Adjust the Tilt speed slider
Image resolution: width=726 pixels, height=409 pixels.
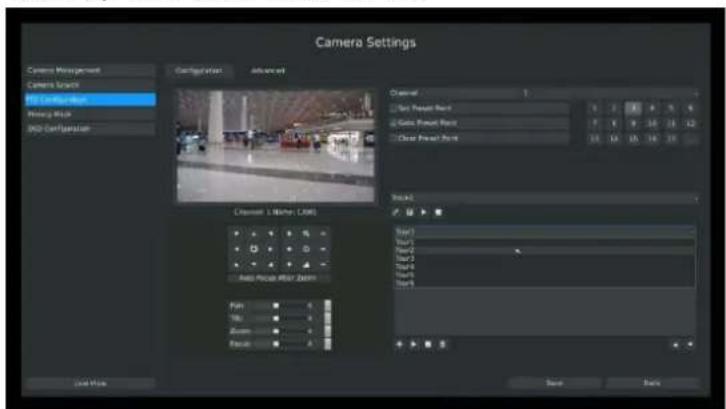point(276,318)
